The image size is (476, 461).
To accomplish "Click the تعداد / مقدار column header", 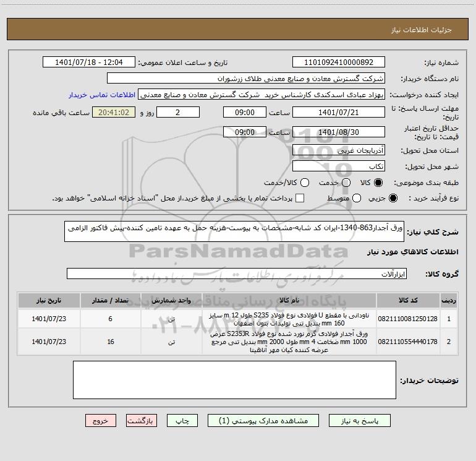I will click(111, 300).
